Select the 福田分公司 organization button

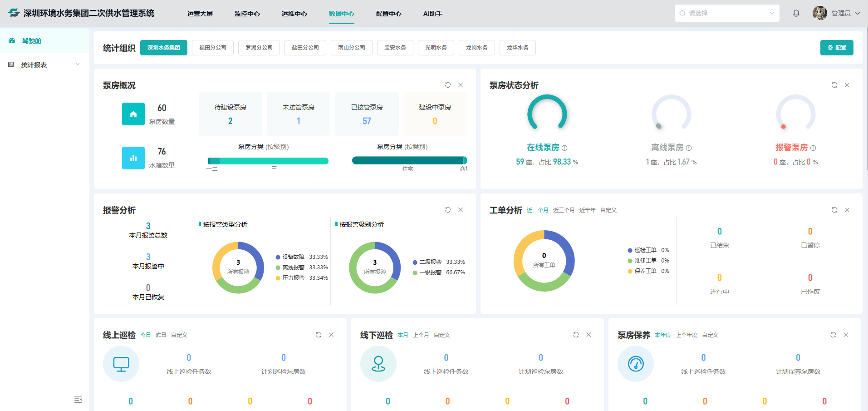[x=213, y=48]
